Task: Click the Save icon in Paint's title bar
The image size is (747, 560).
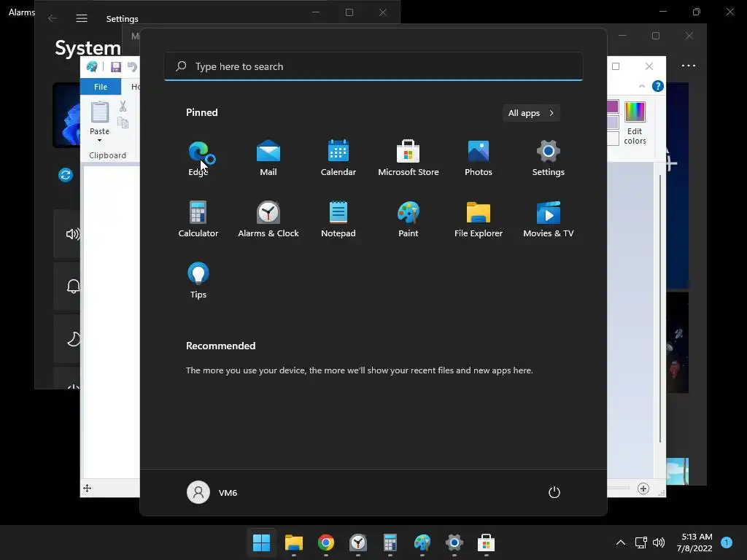Action: [116, 67]
